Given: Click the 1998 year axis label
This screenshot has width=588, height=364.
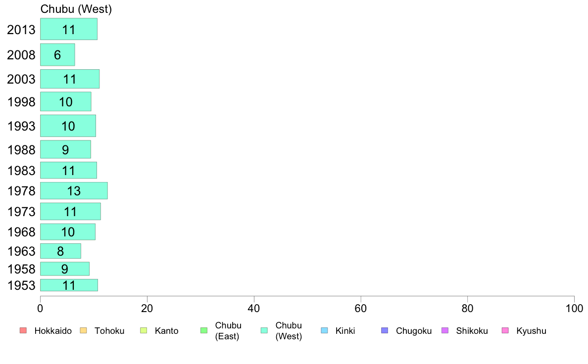Looking at the screenshot, I should coord(21,101).
